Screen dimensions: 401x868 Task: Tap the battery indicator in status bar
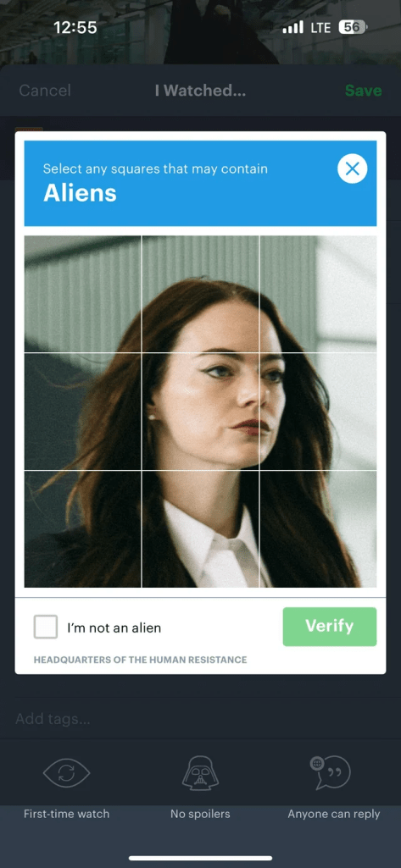coord(353,27)
